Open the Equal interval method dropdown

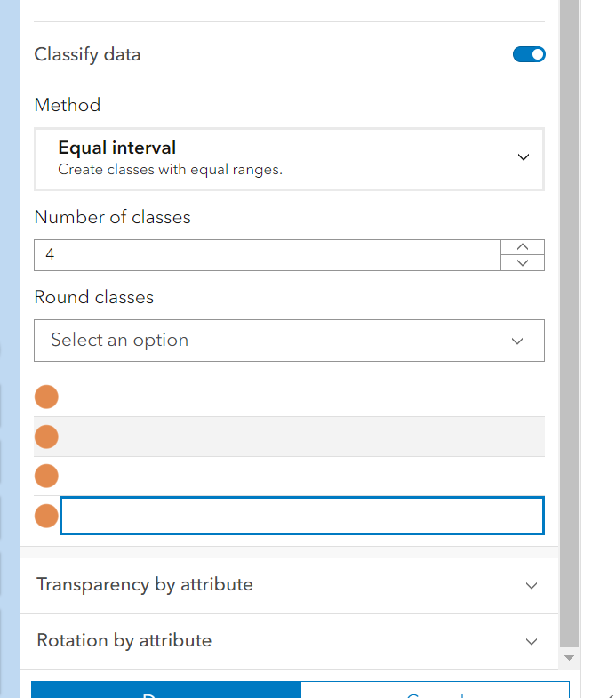289,158
